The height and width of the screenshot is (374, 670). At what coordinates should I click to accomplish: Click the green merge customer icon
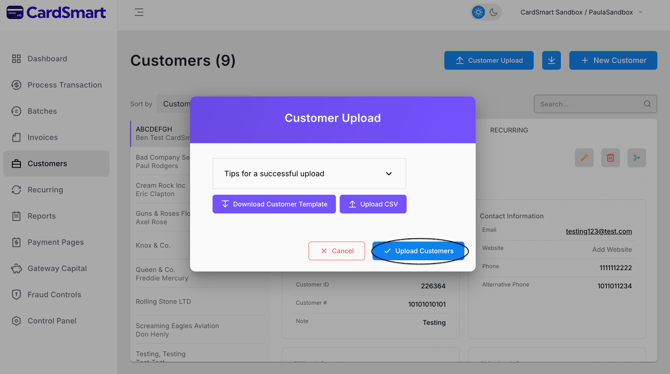(x=637, y=158)
